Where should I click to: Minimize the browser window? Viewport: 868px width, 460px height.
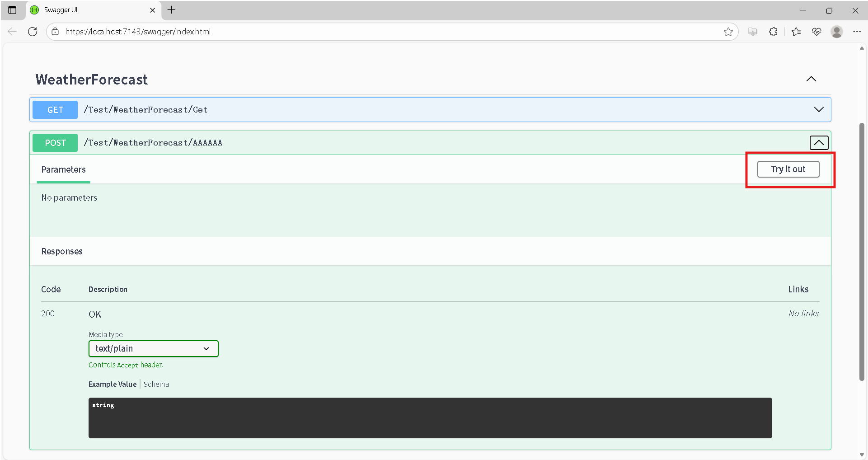803,10
